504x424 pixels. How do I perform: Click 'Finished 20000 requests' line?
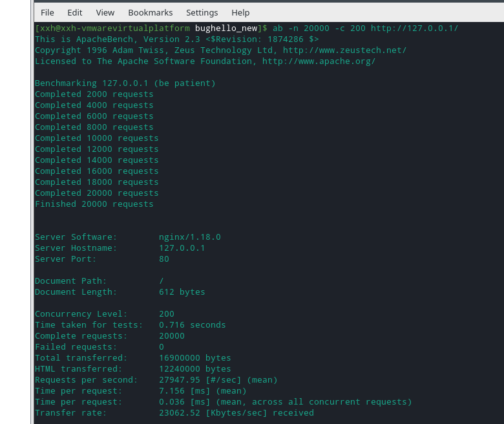coord(94,204)
